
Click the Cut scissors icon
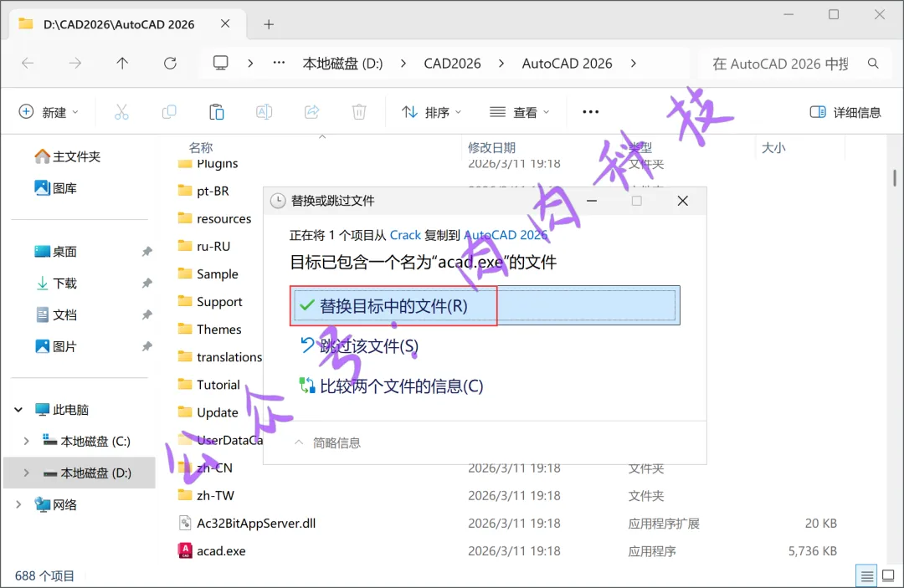121,112
